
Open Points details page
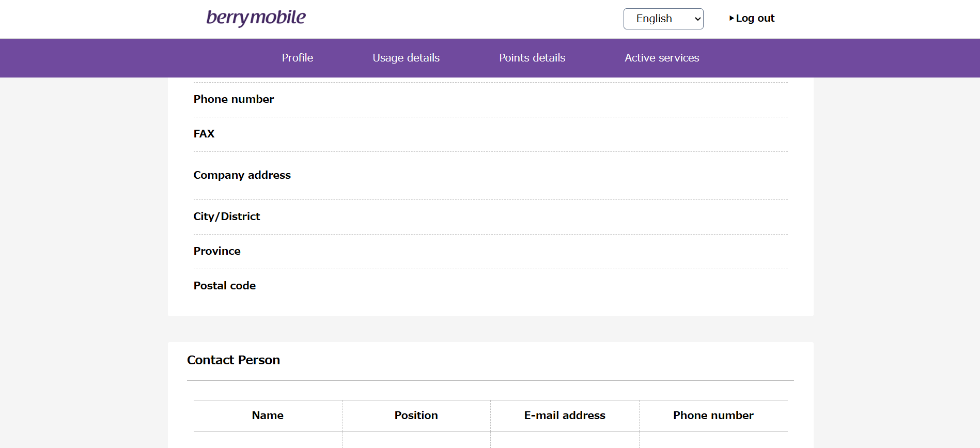coord(532,58)
